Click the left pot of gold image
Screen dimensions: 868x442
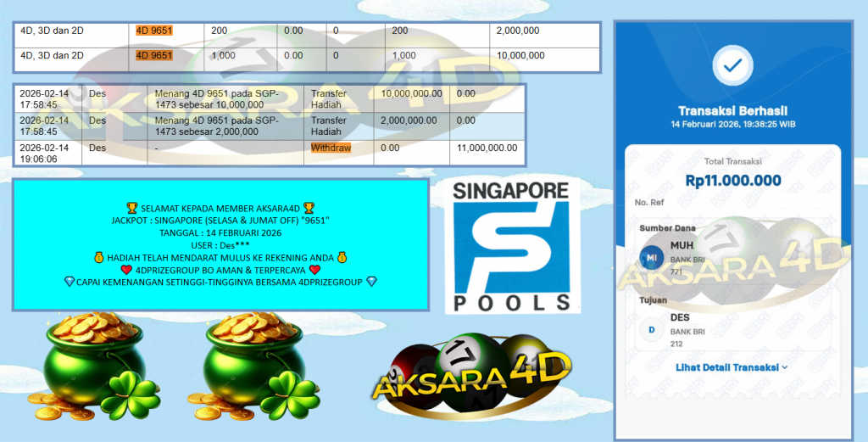(x=93, y=366)
